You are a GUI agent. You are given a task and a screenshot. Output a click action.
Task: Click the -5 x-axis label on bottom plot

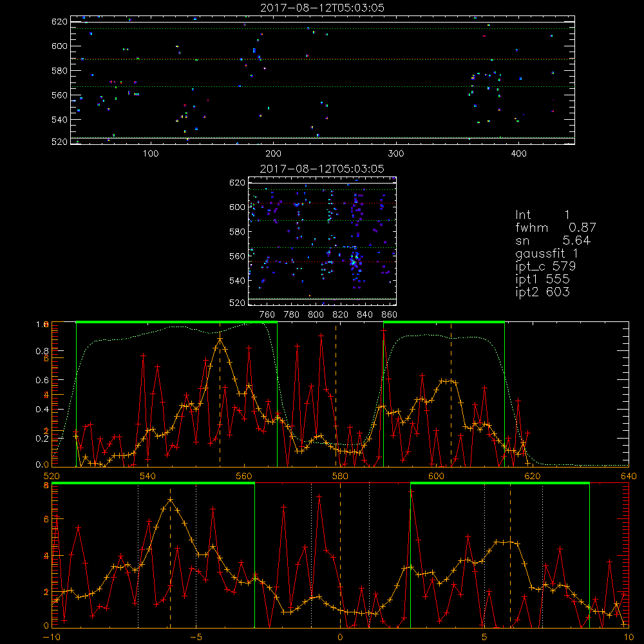tap(196, 638)
